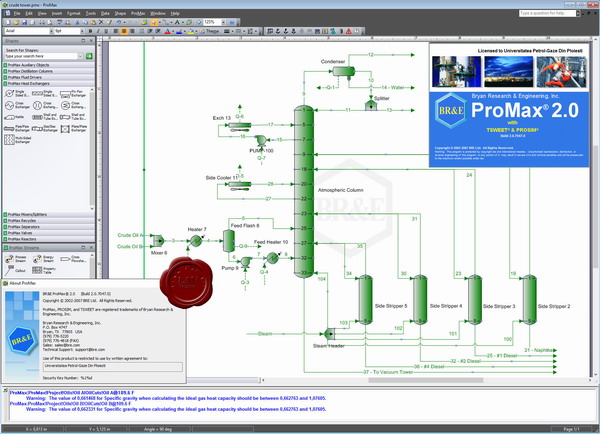This screenshot has width=600, height=434.
Task: Select the Multi-Sided Exchanger shape
Action: click(17, 140)
